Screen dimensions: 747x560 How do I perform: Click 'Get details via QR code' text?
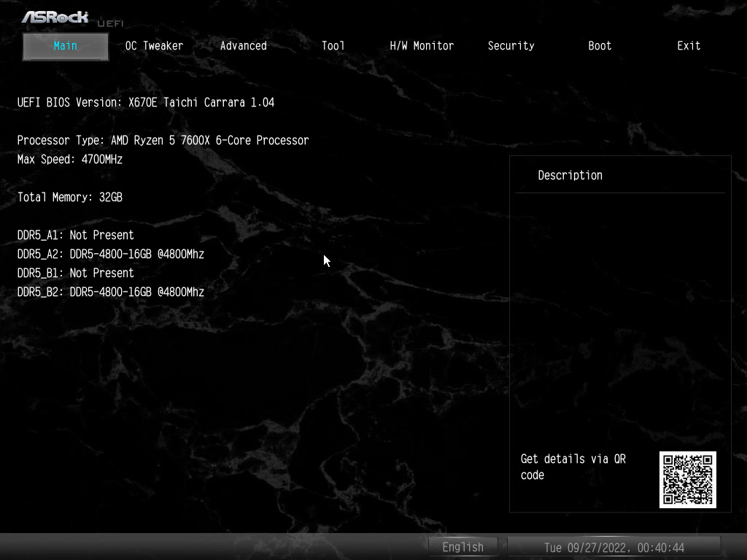point(573,467)
